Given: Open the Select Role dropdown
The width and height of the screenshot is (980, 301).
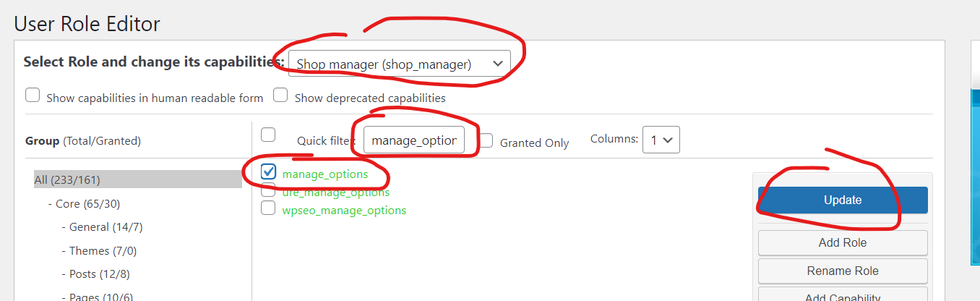Looking at the screenshot, I should pos(399,64).
